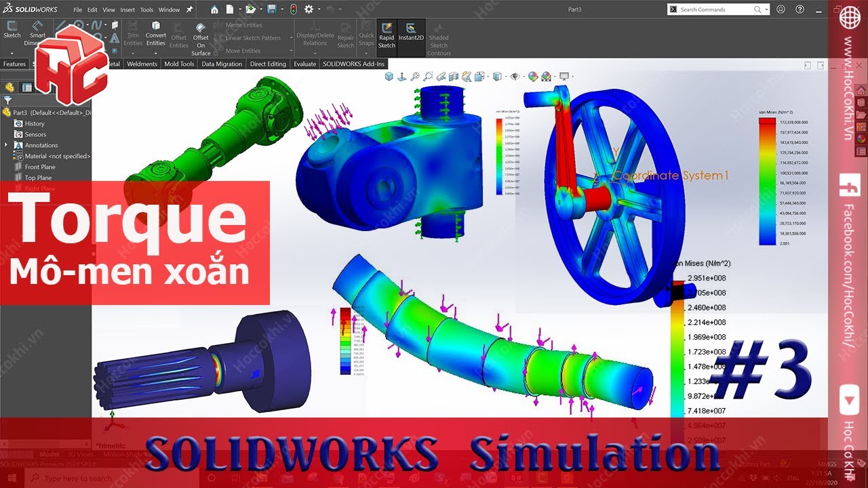
Task: Open the View menu
Action: (x=108, y=10)
